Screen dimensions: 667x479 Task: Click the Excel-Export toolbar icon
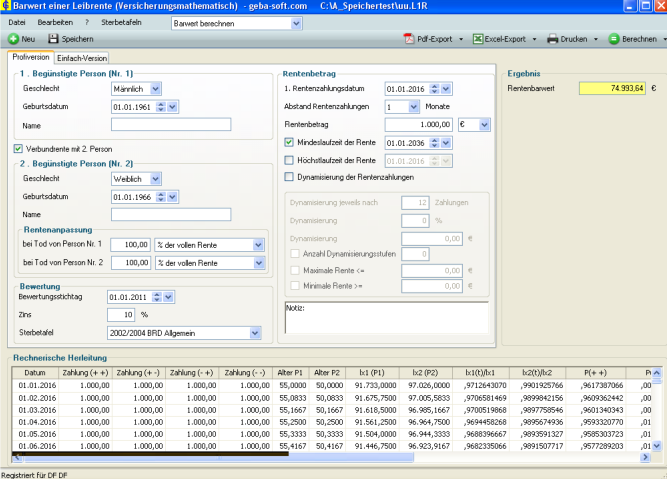(x=477, y=39)
